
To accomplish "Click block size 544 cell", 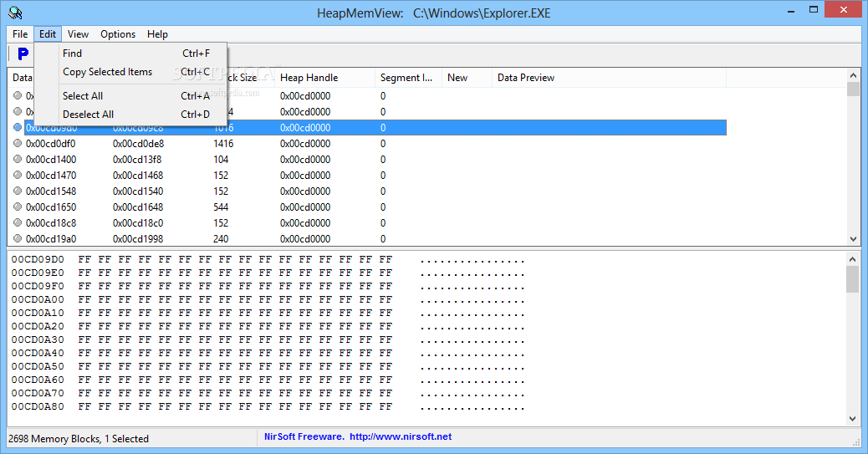I will tap(221, 207).
